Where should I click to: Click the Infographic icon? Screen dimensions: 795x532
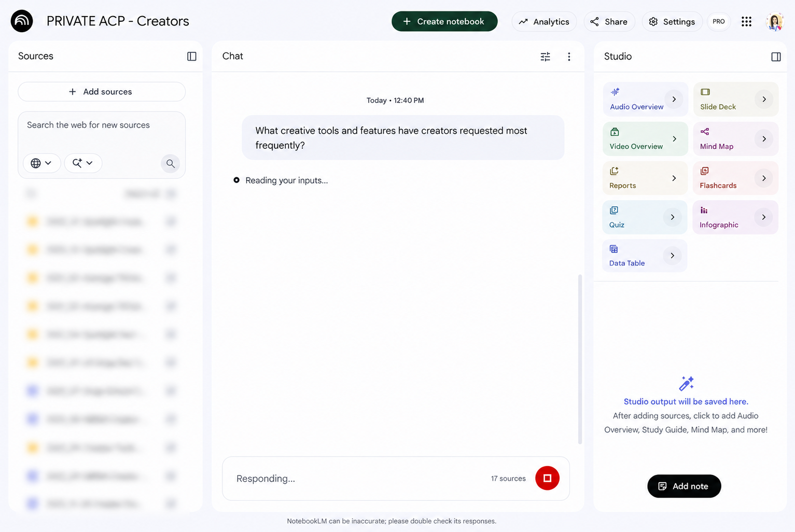[704, 210]
